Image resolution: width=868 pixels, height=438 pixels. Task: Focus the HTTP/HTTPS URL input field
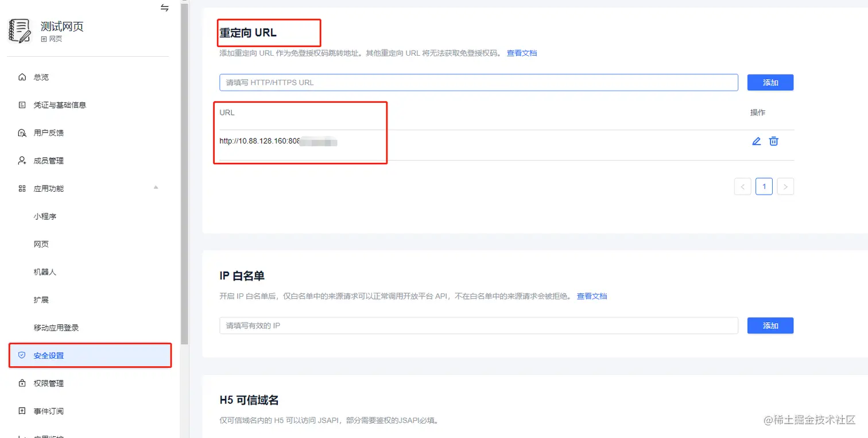[479, 82]
